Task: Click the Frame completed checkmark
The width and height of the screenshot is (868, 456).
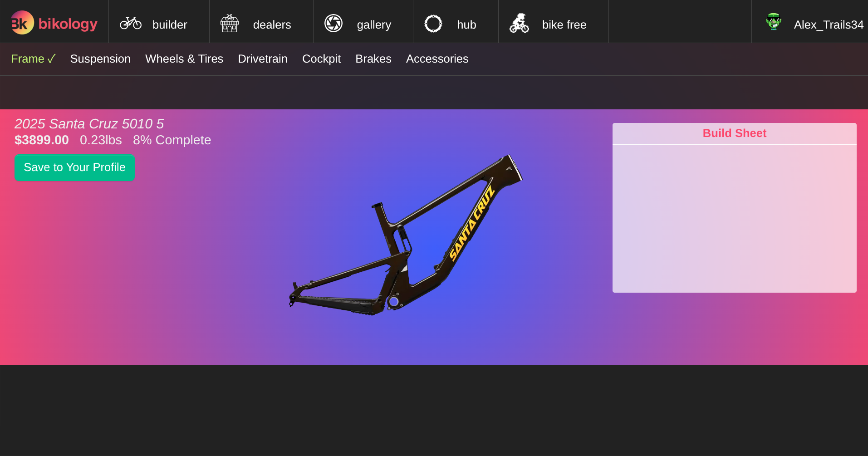Action: (x=52, y=59)
